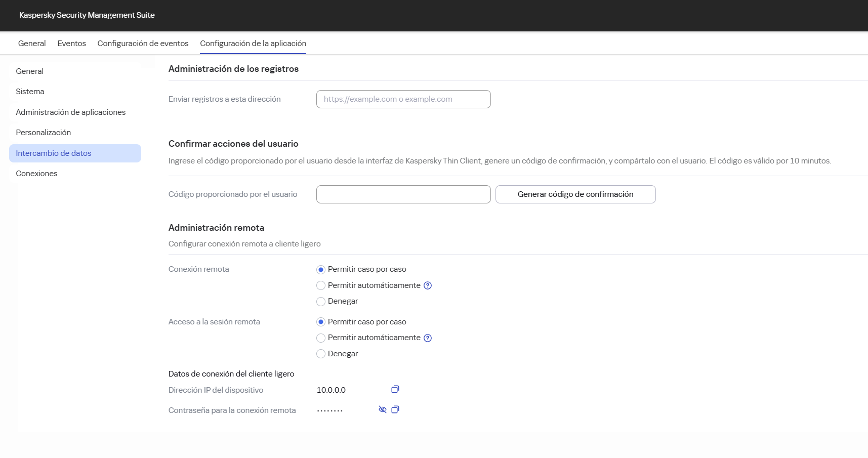Enable Permitir automáticamente for Conexión remota

320,285
